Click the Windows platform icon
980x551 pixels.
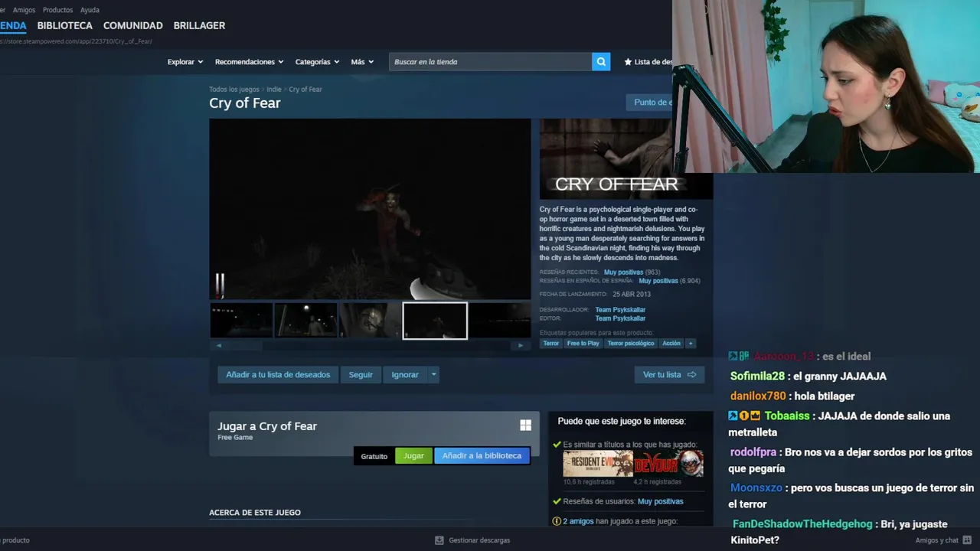tap(525, 425)
